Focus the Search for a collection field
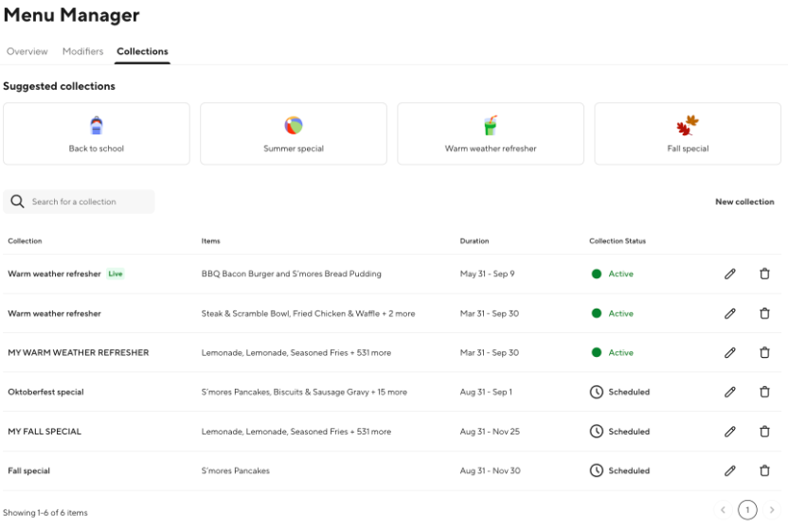The height and width of the screenshot is (532, 788). coord(79,202)
